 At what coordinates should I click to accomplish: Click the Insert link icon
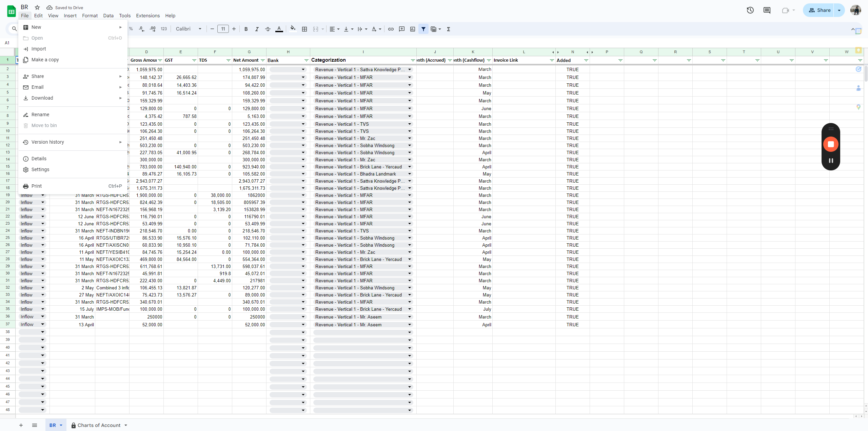pos(391,29)
